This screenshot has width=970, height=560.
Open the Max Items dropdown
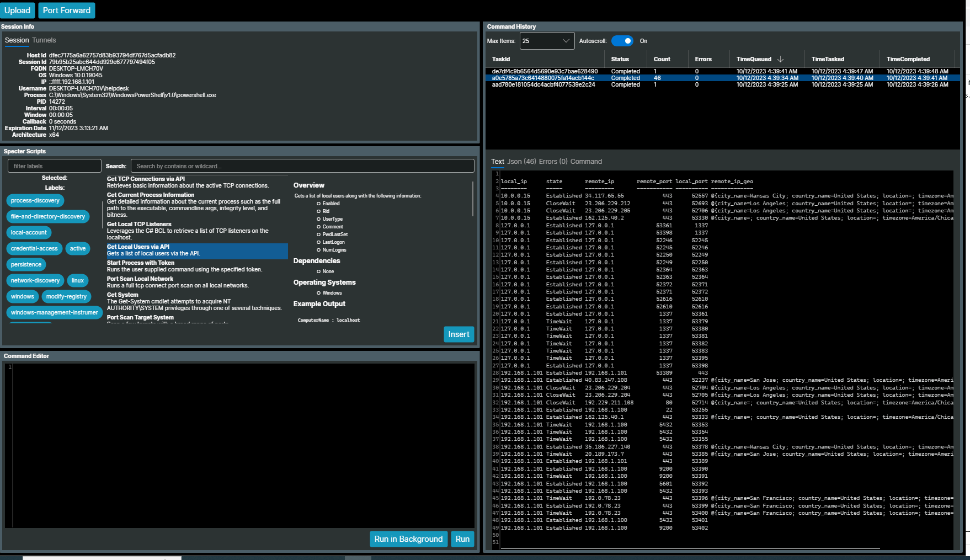coord(546,41)
